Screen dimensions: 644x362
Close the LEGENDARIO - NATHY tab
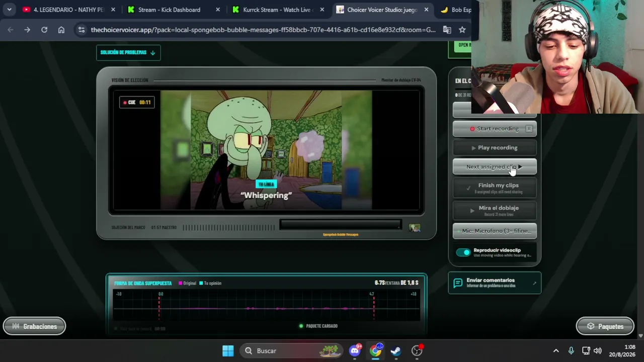[x=113, y=10]
